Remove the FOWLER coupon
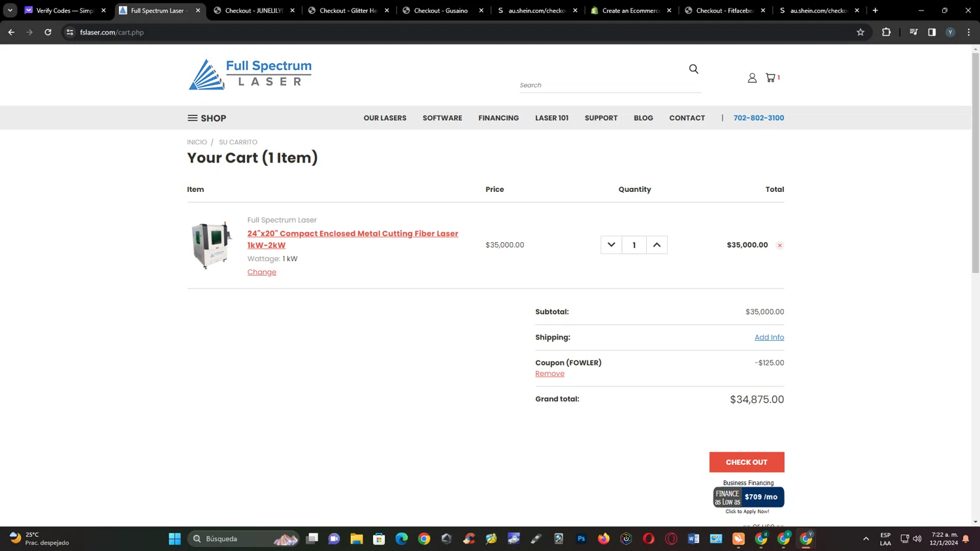 549,374
